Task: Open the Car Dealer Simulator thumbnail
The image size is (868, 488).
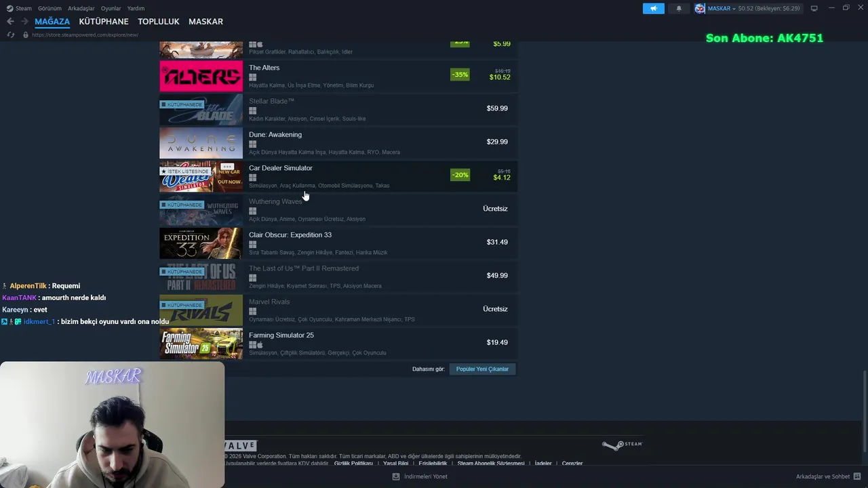Action: point(201,176)
